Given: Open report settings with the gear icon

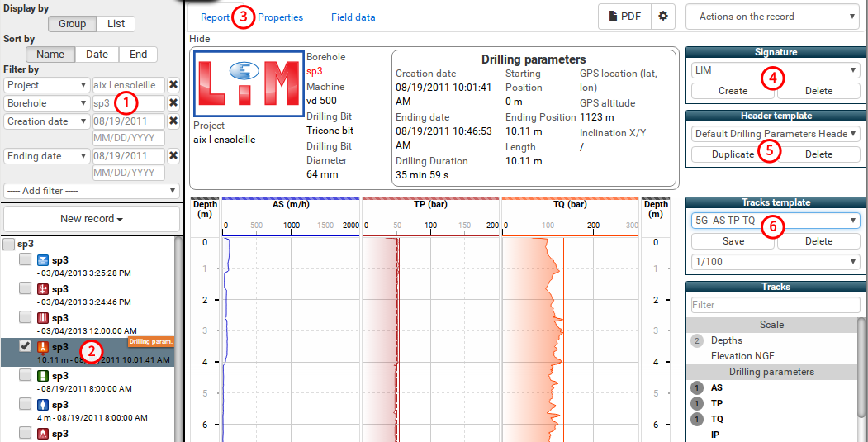Looking at the screenshot, I should (662, 17).
